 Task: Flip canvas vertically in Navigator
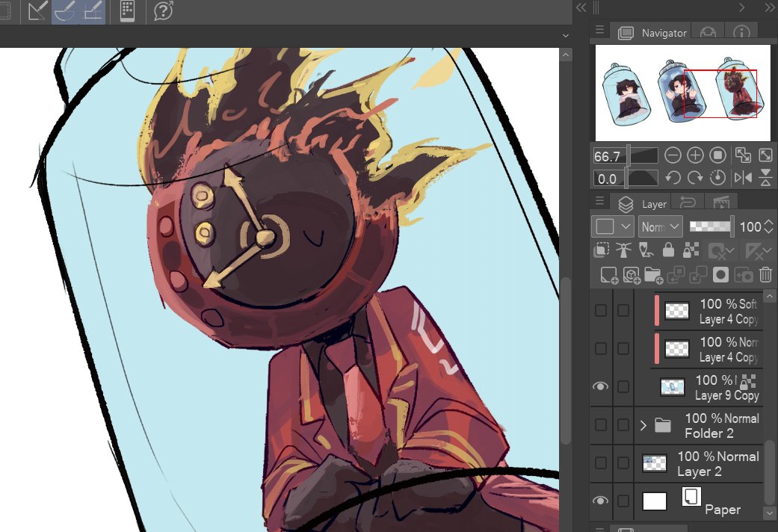[x=765, y=178]
